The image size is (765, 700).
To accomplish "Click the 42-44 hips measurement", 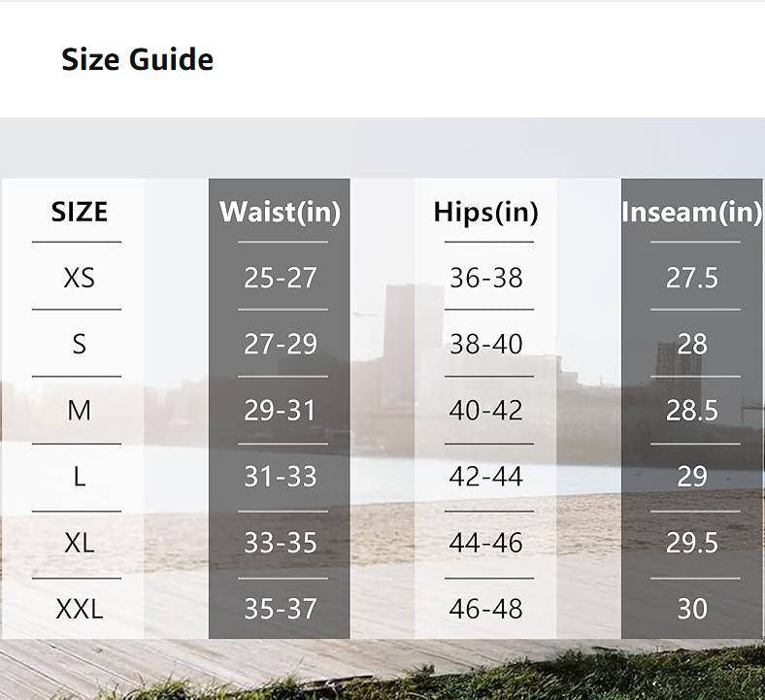I will [x=485, y=476].
